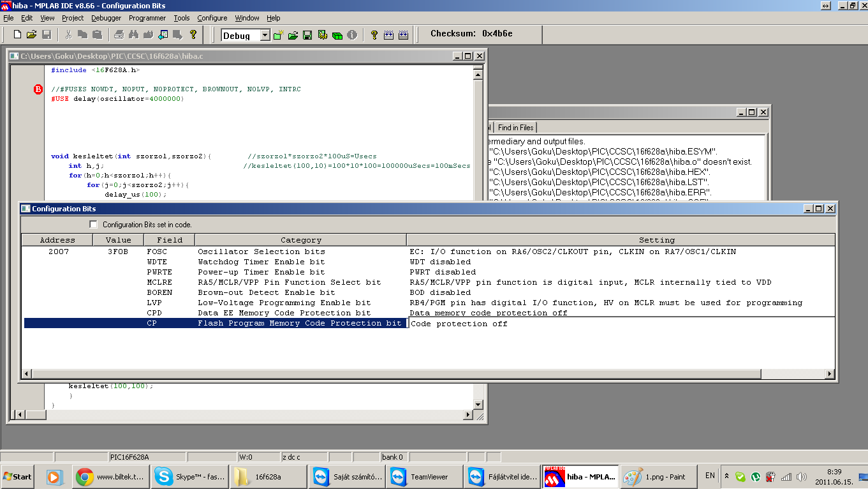Open the File menu

pyautogui.click(x=8, y=18)
